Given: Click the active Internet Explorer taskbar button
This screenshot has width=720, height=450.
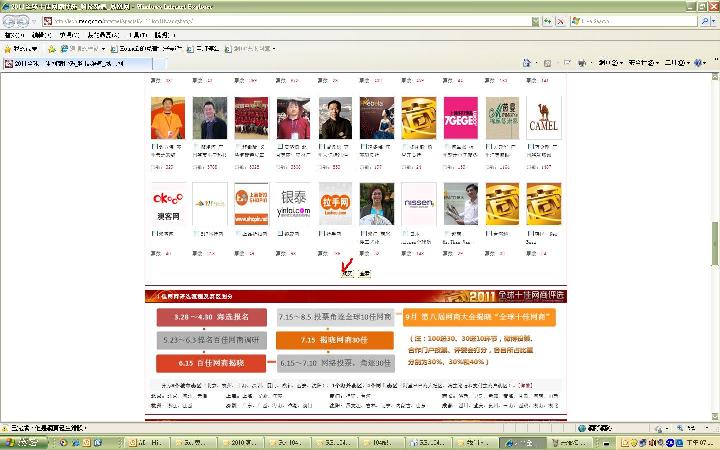Looking at the screenshot, I should 523,443.
